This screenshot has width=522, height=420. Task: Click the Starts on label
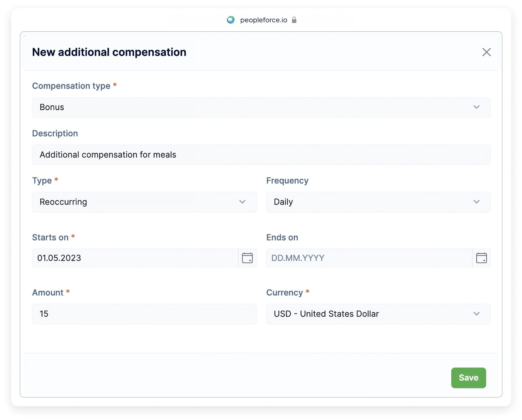tap(50, 237)
